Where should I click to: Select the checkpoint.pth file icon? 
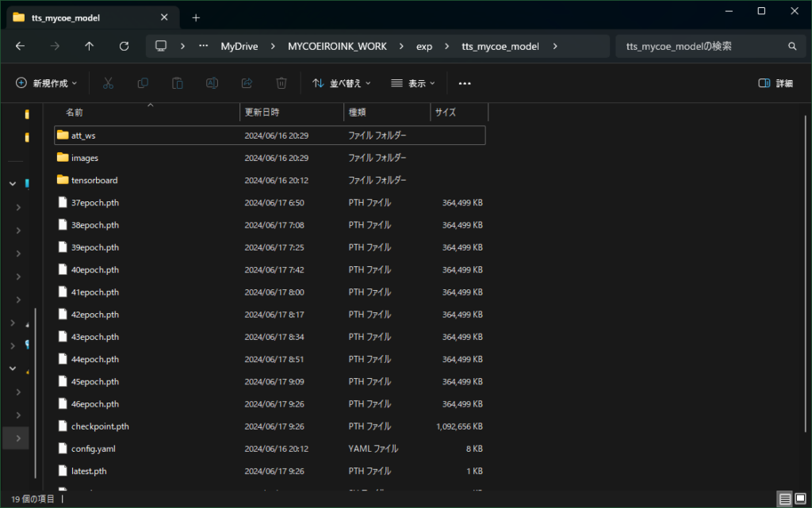point(63,426)
